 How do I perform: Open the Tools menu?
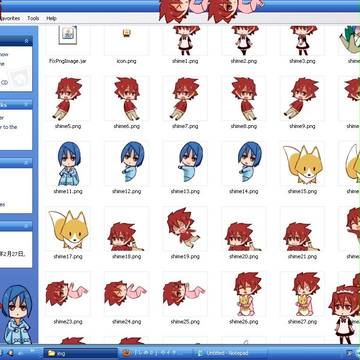point(33,18)
